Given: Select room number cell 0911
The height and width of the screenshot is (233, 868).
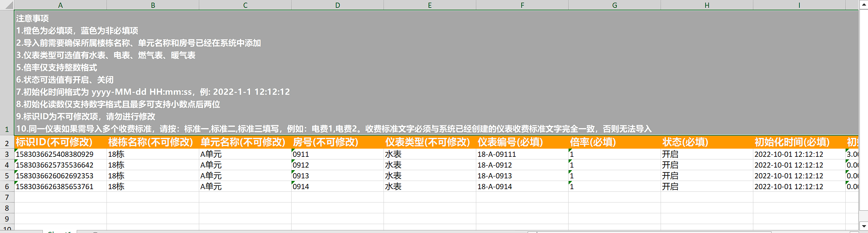Looking at the screenshot, I should click(337, 154).
